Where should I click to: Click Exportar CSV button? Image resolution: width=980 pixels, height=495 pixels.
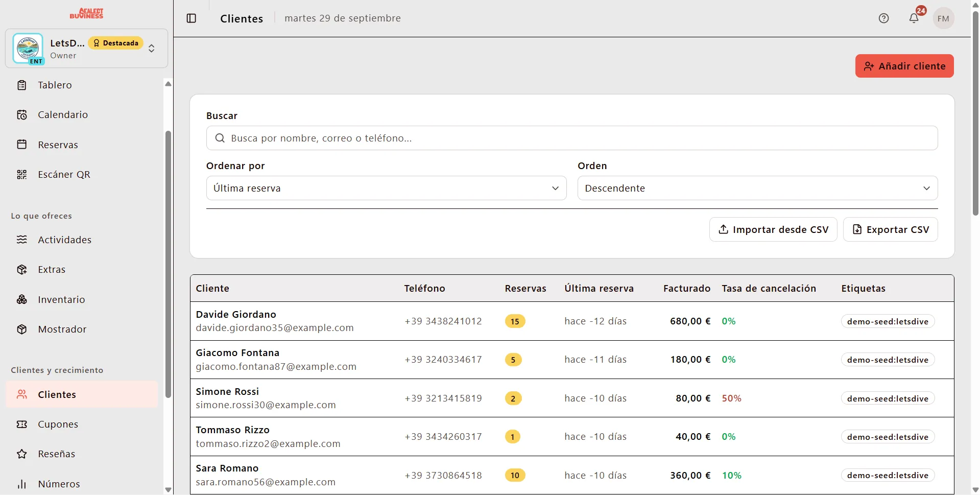tap(890, 229)
